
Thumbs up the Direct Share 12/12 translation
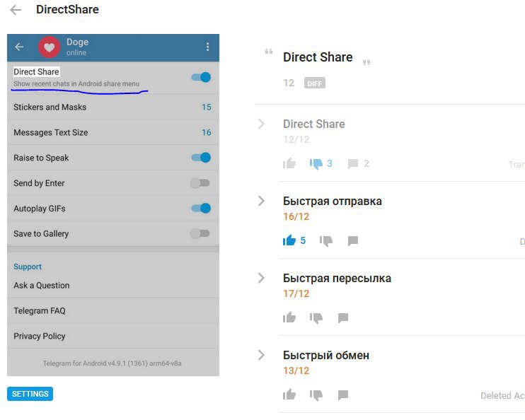pos(289,163)
